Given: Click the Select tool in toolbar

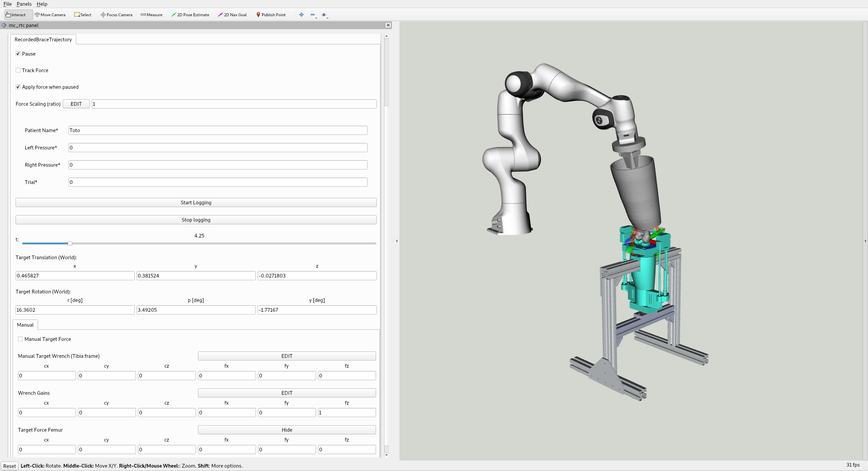Looking at the screenshot, I should pos(83,15).
